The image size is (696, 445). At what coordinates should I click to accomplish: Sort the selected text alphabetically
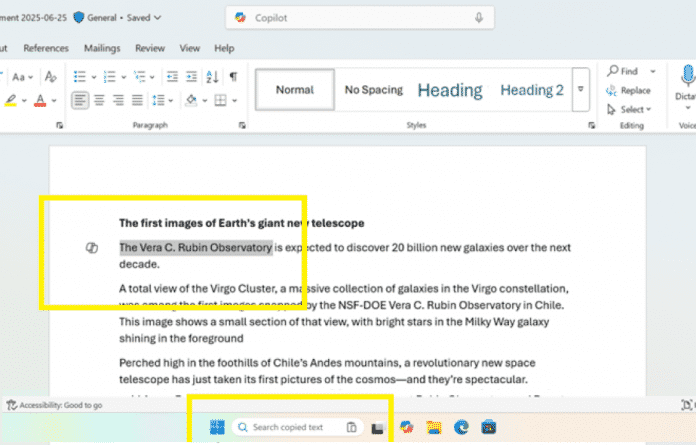[x=213, y=76]
